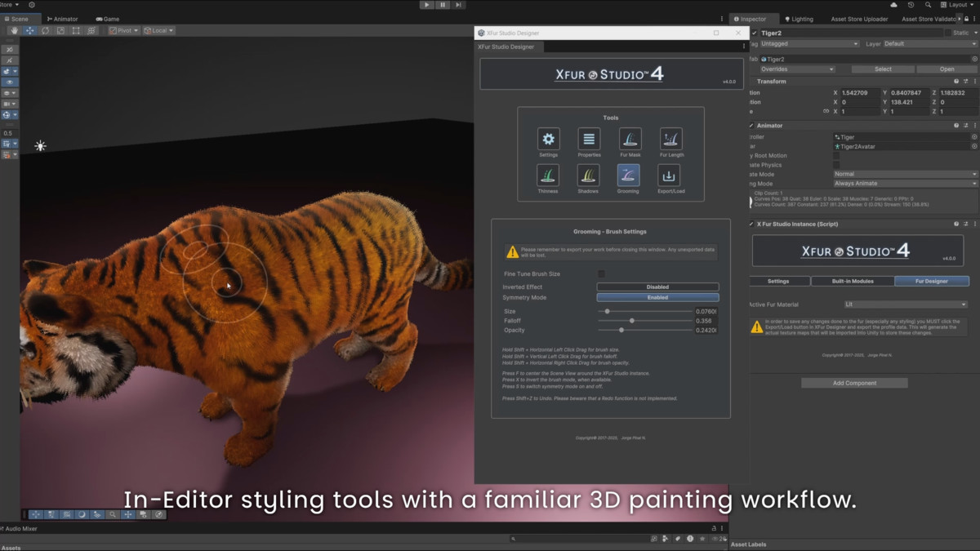
Task: Select the Rotate tool in Scene toolbar
Action: tap(46, 30)
